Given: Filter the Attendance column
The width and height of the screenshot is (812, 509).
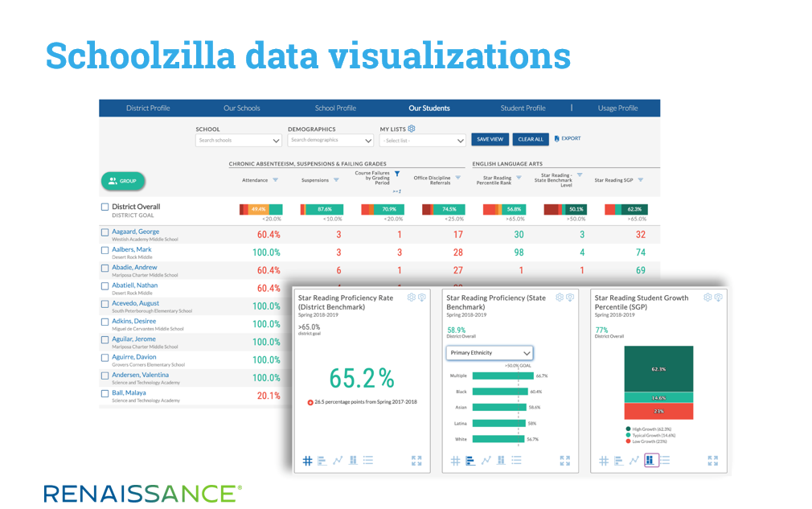Looking at the screenshot, I should click(276, 179).
